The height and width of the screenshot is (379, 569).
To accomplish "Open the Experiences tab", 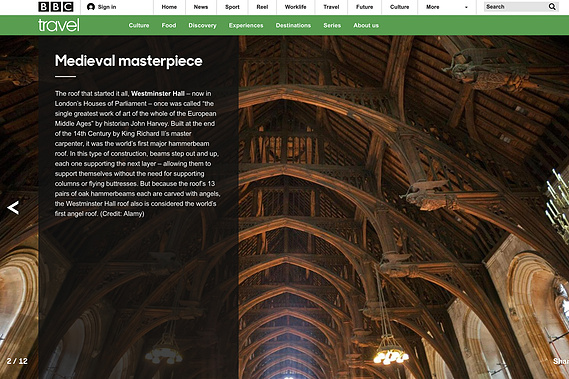I will pos(246,25).
